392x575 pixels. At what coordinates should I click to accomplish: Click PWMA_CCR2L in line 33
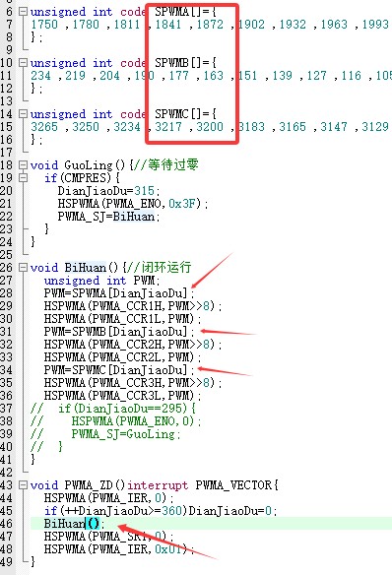click(x=127, y=357)
